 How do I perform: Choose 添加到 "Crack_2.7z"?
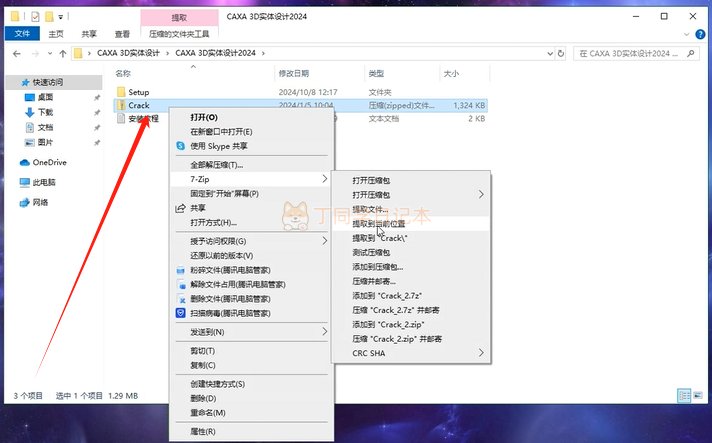pyautogui.click(x=387, y=296)
